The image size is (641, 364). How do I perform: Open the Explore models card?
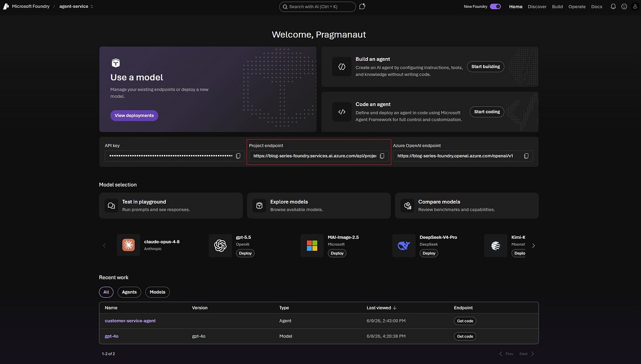click(x=319, y=205)
